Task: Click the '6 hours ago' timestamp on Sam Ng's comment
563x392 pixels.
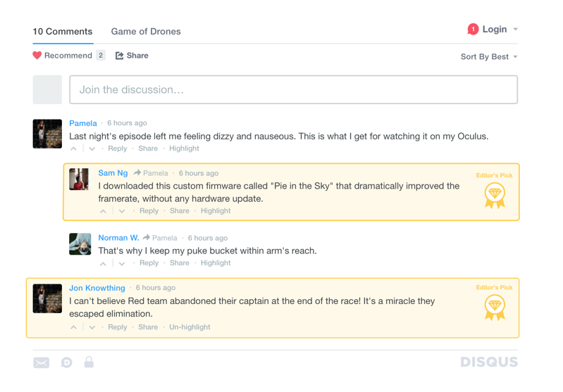Action: pyautogui.click(x=199, y=173)
